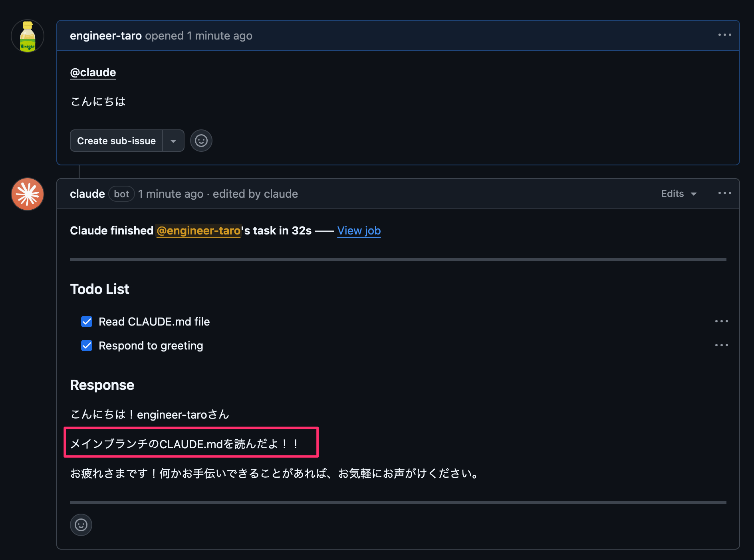Click the '1 minute ago' timestamp on claude's comment
The width and height of the screenshot is (754, 560).
[x=171, y=194]
